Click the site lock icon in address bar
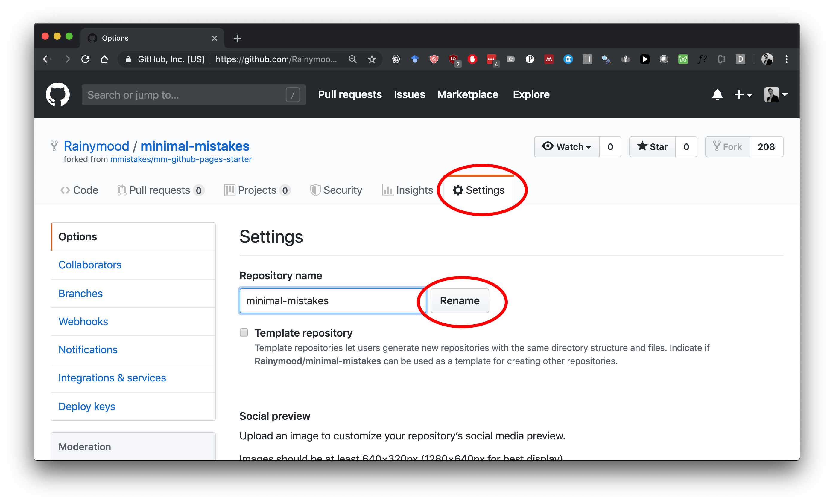 click(128, 59)
